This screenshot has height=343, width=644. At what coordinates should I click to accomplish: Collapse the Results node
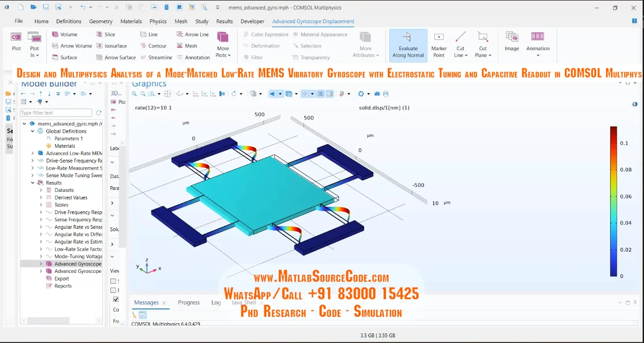point(33,183)
